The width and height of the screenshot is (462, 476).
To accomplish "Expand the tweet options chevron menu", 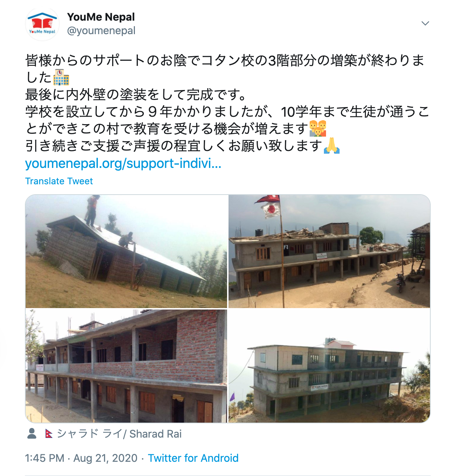I will pyautogui.click(x=425, y=23).
